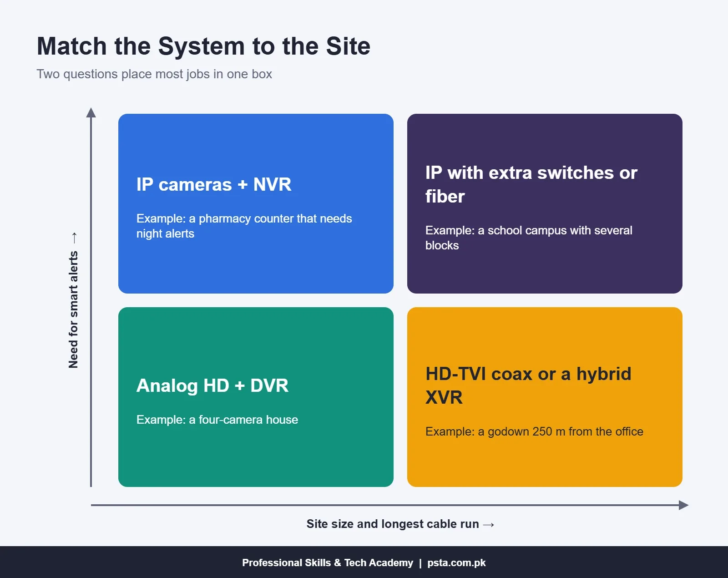
Task: Click 'Professional Skills & Tech Academy' footer text
Action: (x=328, y=563)
